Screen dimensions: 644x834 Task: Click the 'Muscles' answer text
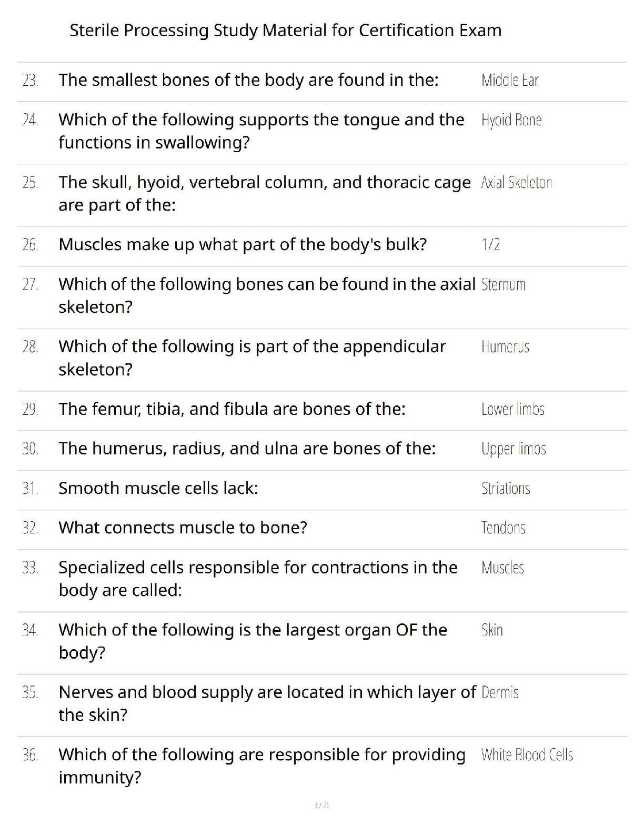502,568
